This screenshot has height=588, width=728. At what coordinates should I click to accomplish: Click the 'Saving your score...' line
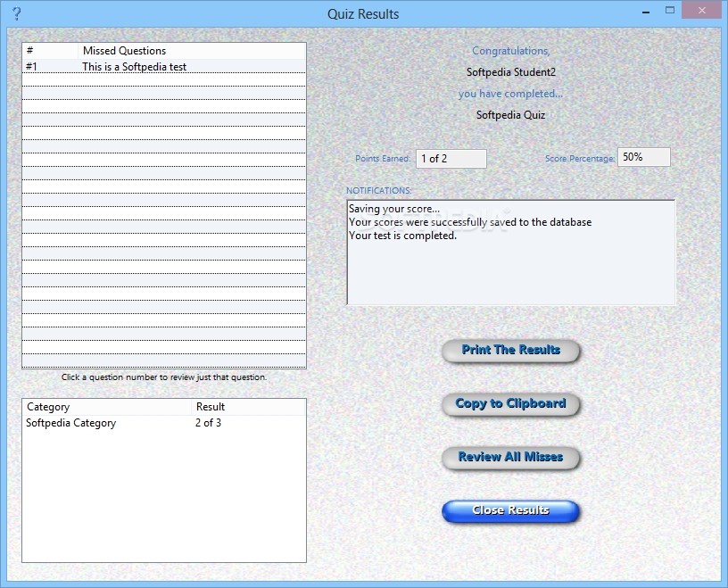(394, 209)
